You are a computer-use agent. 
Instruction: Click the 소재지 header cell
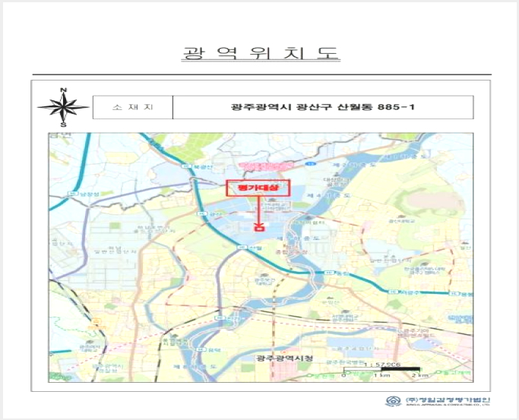pos(133,107)
